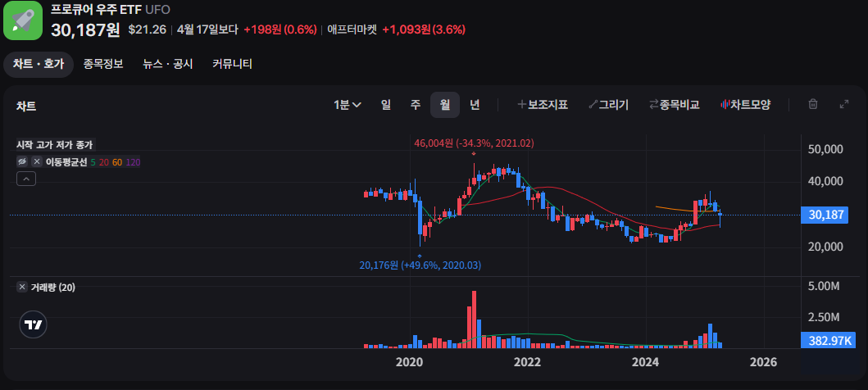Viewport: 868px width, 390px height.
Task: Open the 1분 interval dropdown
Action: 347,105
